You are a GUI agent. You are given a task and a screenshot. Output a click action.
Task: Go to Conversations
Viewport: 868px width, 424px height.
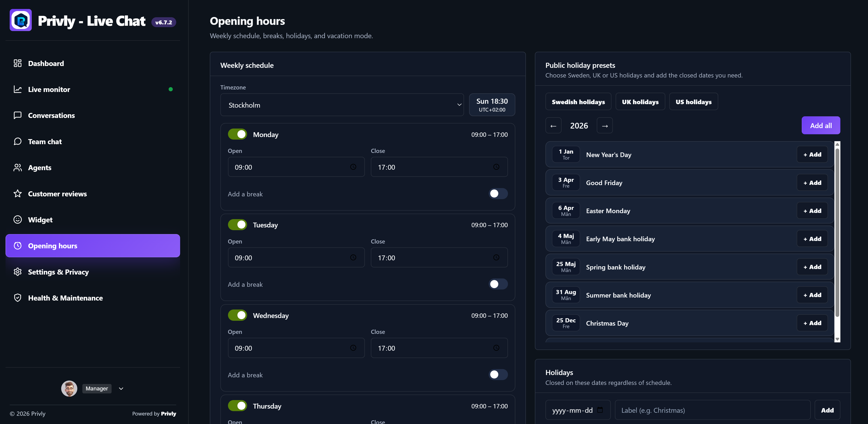(x=93, y=115)
